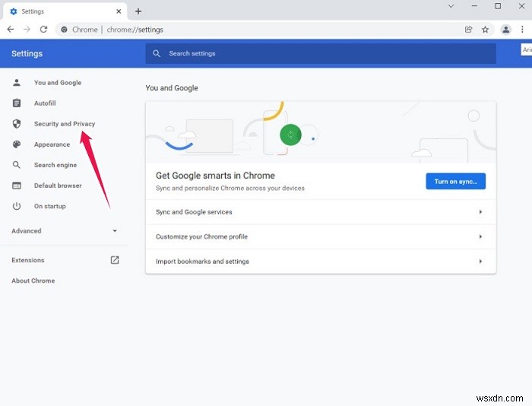Open the profile avatar icon
Screen dimensions: 532x406
(x=505, y=30)
